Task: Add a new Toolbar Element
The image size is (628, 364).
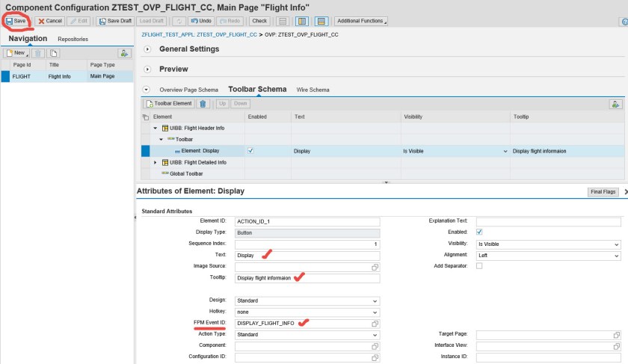Action: point(169,104)
